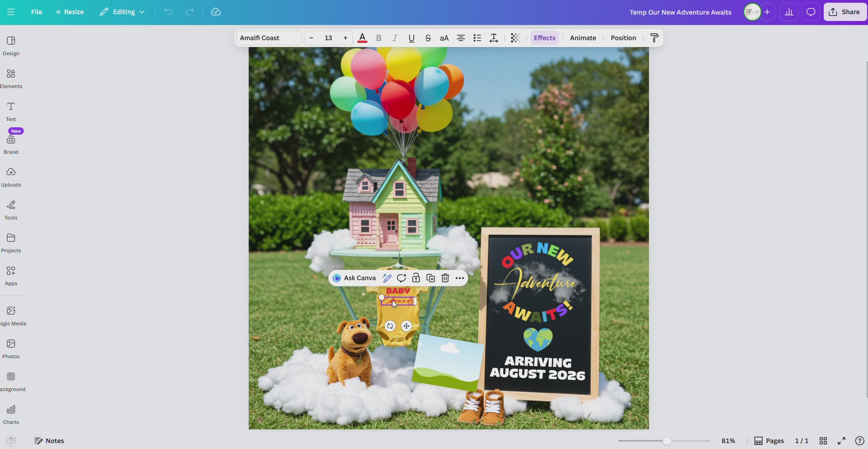Toggle underline formatting
Screen dimensions: 868x449
pos(411,38)
